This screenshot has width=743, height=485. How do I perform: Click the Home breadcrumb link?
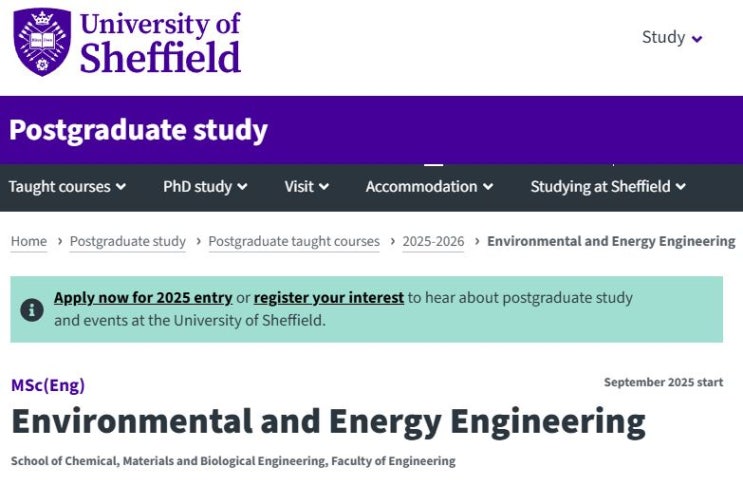(29, 241)
